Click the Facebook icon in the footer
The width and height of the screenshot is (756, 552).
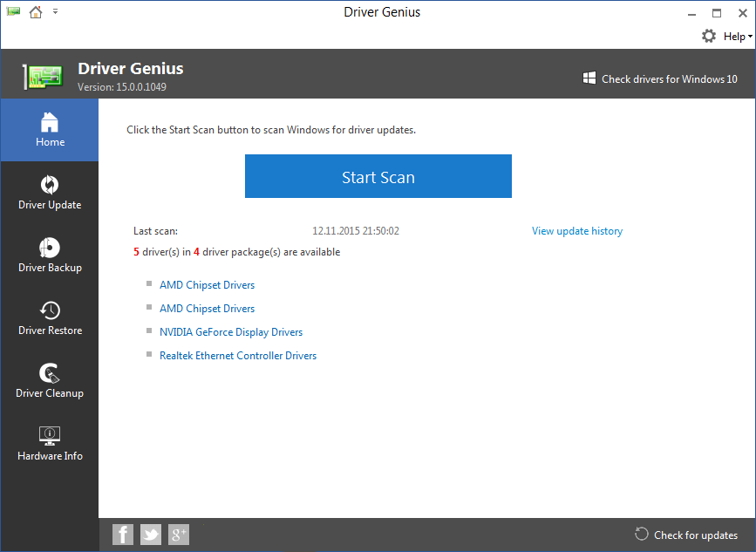click(x=122, y=535)
